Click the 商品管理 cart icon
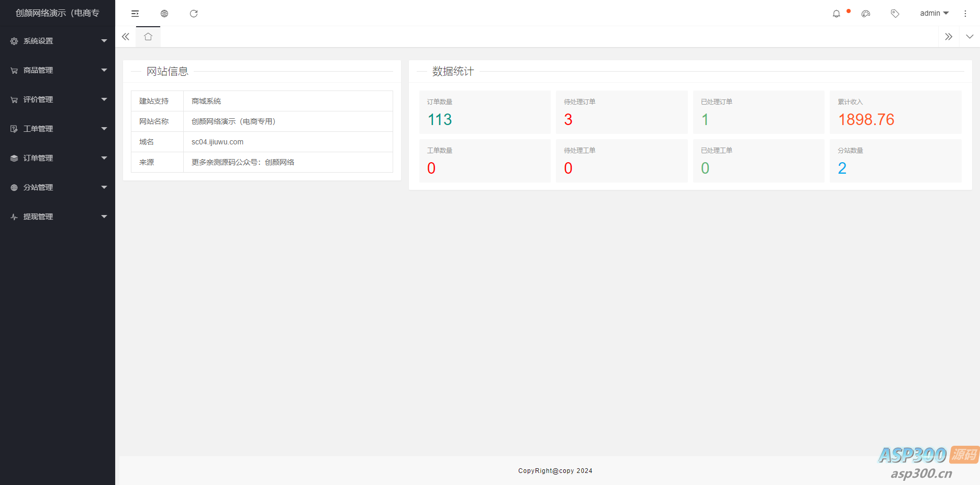The height and width of the screenshot is (485, 980). tap(14, 70)
